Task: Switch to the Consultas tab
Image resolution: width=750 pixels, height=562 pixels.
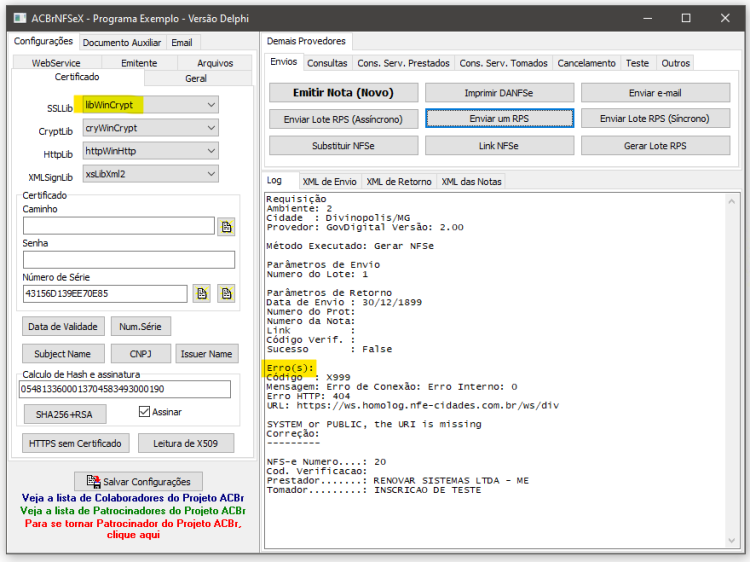Action: pos(327,63)
